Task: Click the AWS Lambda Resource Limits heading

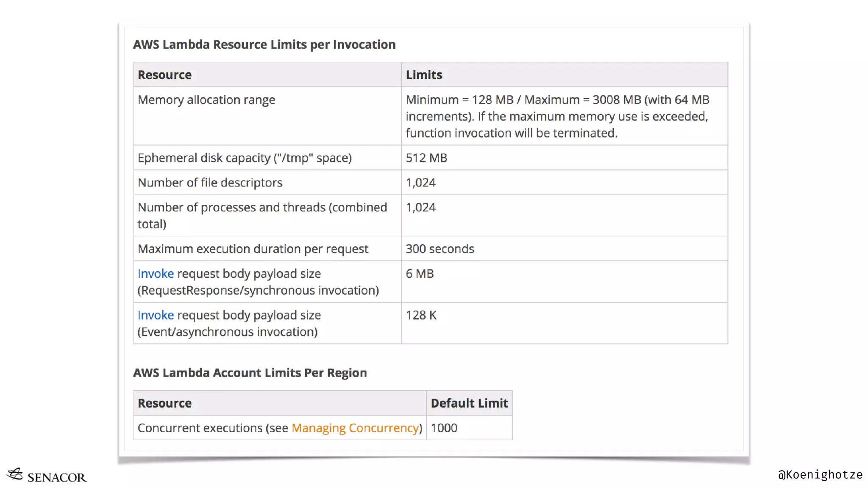Action: [264, 44]
